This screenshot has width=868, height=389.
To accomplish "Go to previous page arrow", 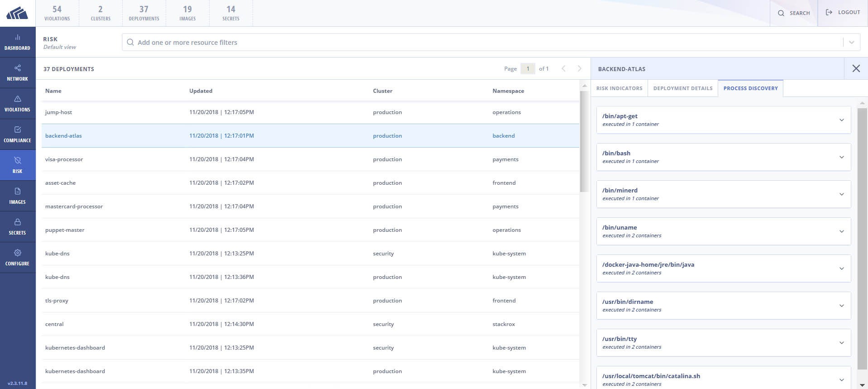I will pyautogui.click(x=563, y=68).
